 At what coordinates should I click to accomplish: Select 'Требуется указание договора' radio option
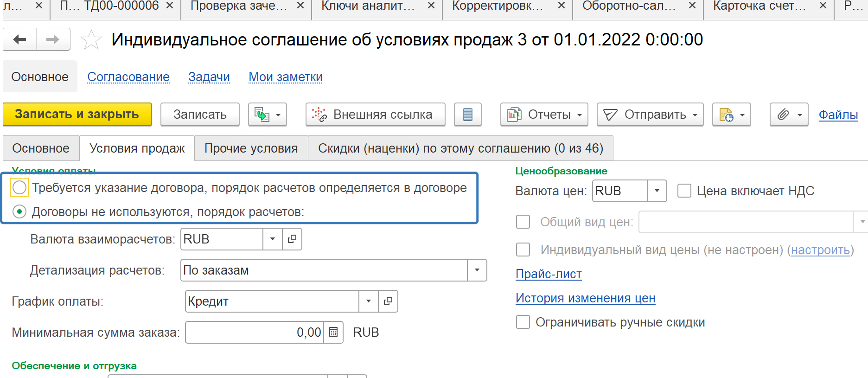(19, 188)
